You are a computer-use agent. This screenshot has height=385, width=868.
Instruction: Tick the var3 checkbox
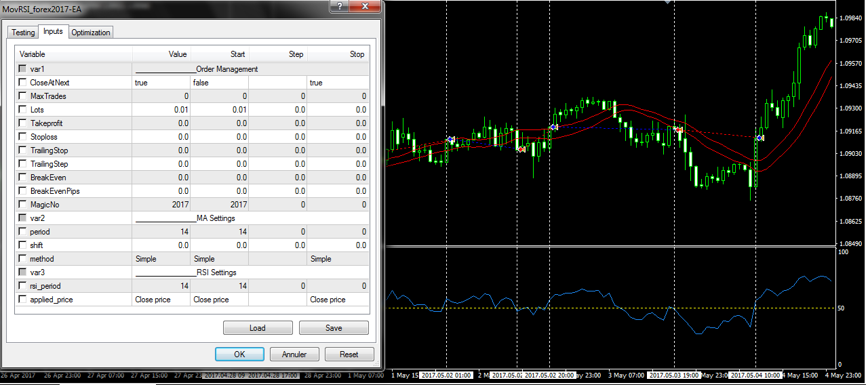(23, 272)
